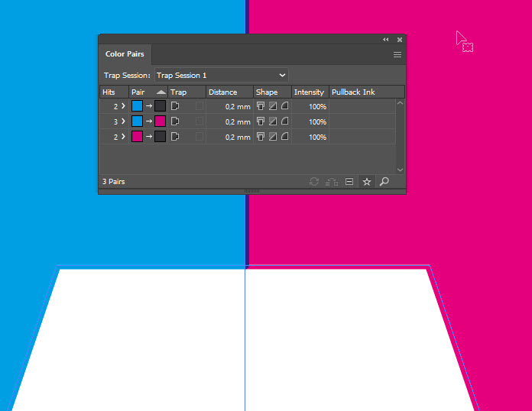532x411 pixels.
Task: Click the rounded-corner shape icon in blue-to-magenta row
Action: [x=284, y=121]
